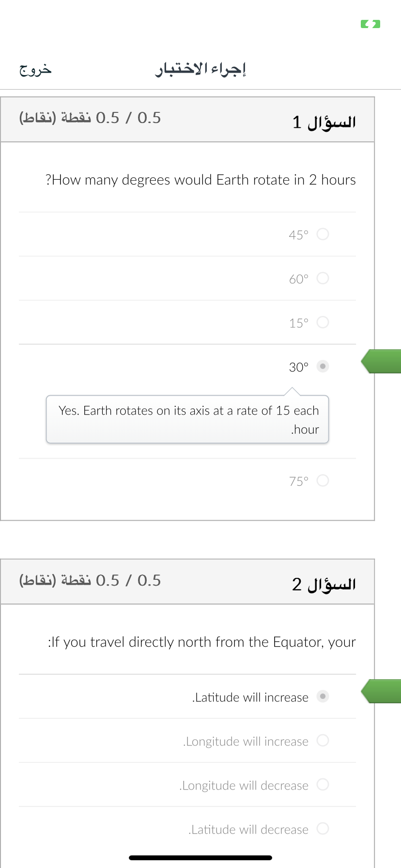The width and height of the screenshot is (401, 868).
Task: Click the السؤال 2 question header
Action: point(324,584)
